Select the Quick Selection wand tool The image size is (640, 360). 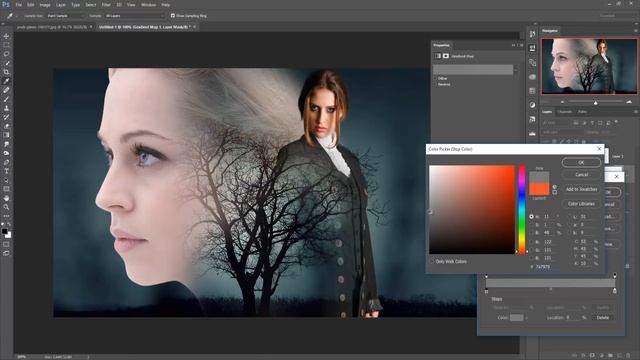6,63
